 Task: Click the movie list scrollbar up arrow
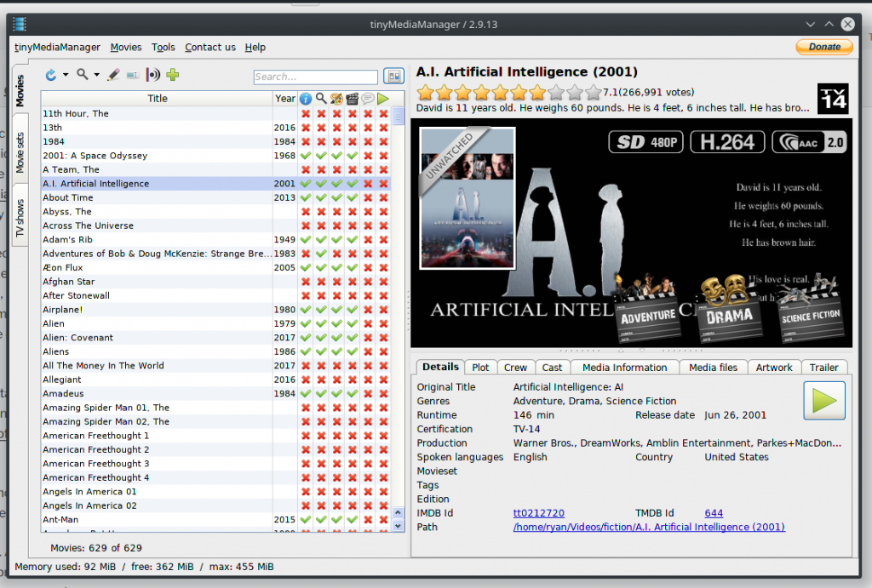pos(398,512)
